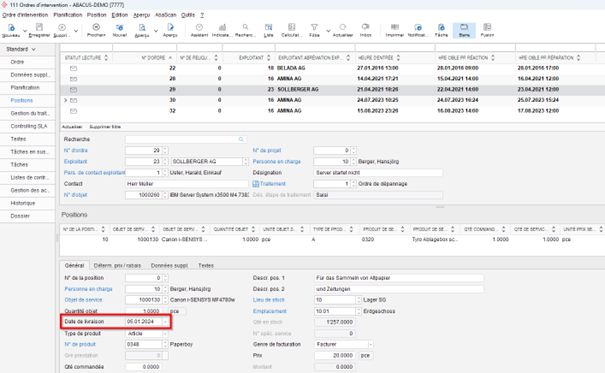605x373 pixels.
Task: Open Listes de contr... in the sidebar
Action: 29,178
